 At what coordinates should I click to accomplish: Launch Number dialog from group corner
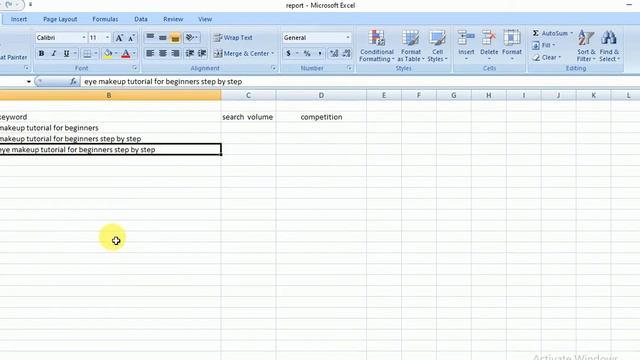(349, 68)
